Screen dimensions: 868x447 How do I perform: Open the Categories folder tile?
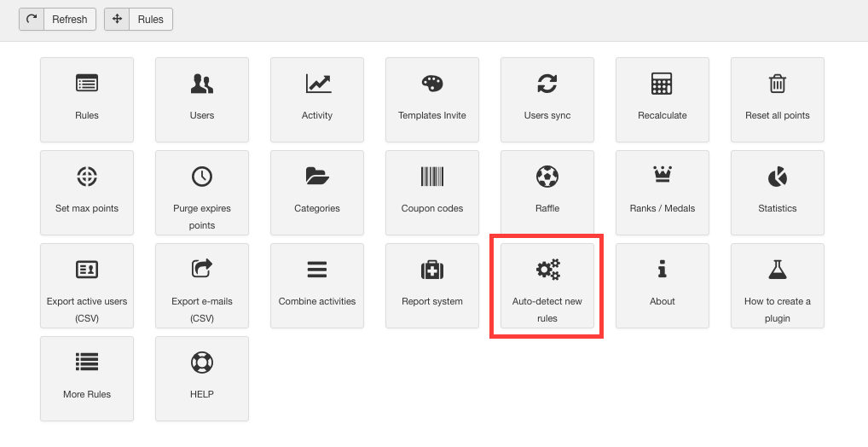pos(317,192)
